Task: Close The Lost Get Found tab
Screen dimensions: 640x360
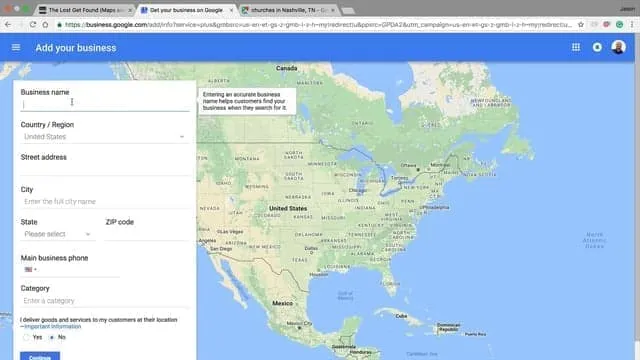Action: (130, 10)
